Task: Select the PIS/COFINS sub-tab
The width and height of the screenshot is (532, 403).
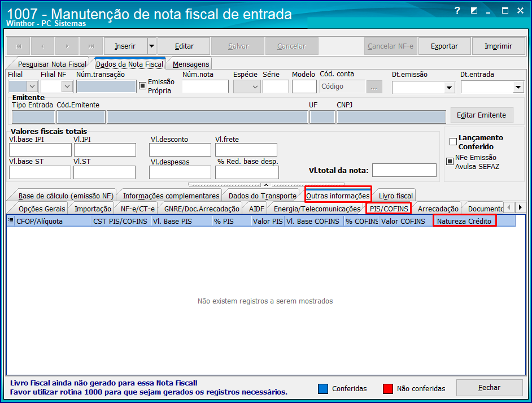Action: [389, 209]
